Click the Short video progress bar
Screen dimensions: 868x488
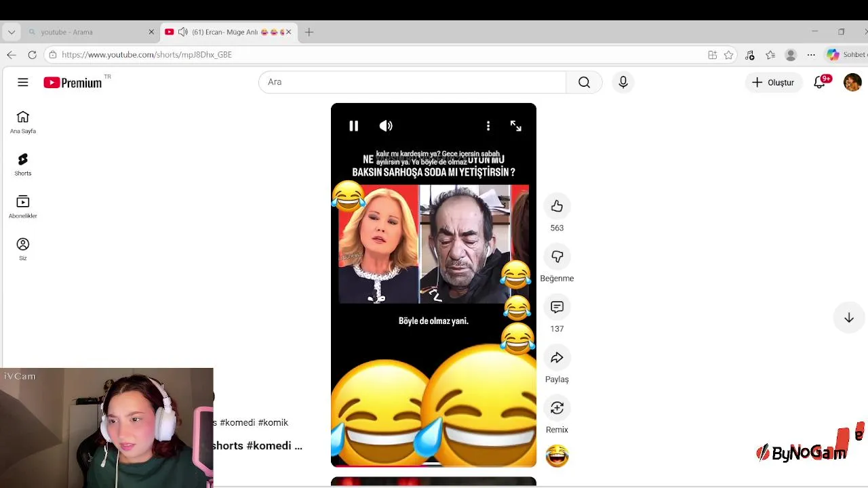[x=433, y=465]
